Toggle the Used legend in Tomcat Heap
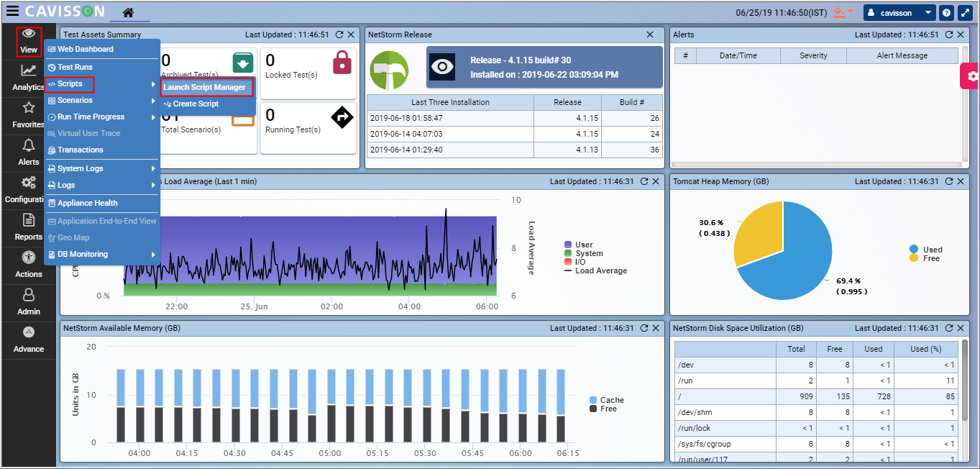The width and height of the screenshot is (980, 469). point(926,249)
